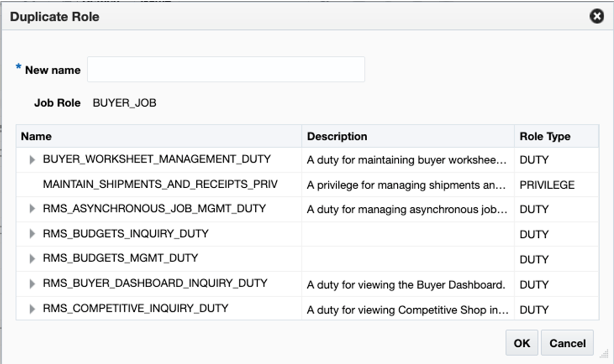Click the Cancel button
Screen dimensions: 614x364
pyautogui.click(x=567, y=343)
